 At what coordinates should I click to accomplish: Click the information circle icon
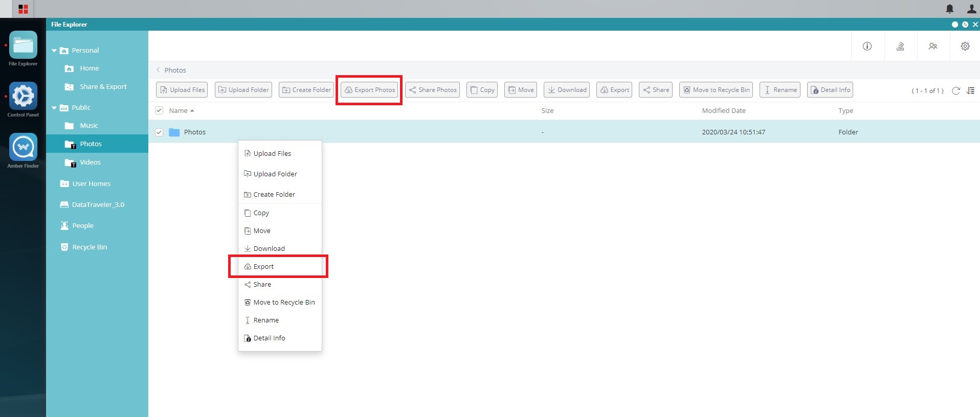[867, 46]
